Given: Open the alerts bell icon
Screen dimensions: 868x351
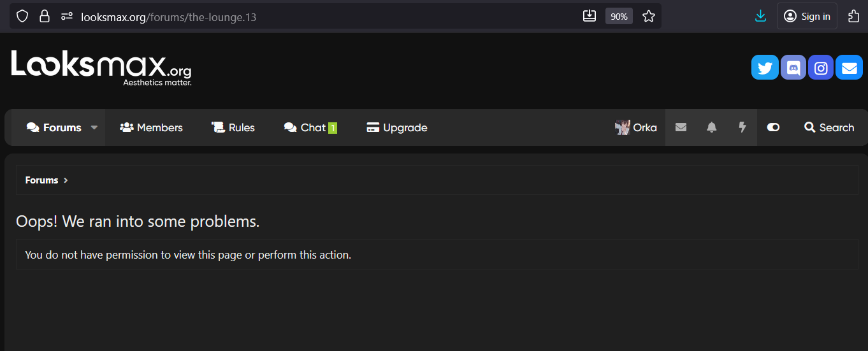Looking at the screenshot, I should coord(712,127).
